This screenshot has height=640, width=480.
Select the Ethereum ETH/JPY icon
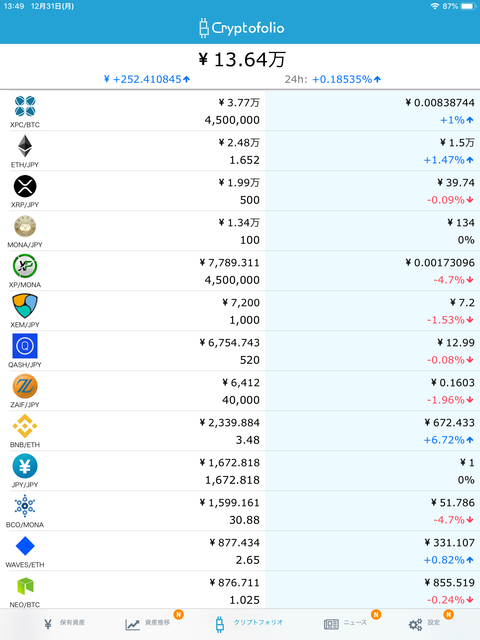[25, 146]
